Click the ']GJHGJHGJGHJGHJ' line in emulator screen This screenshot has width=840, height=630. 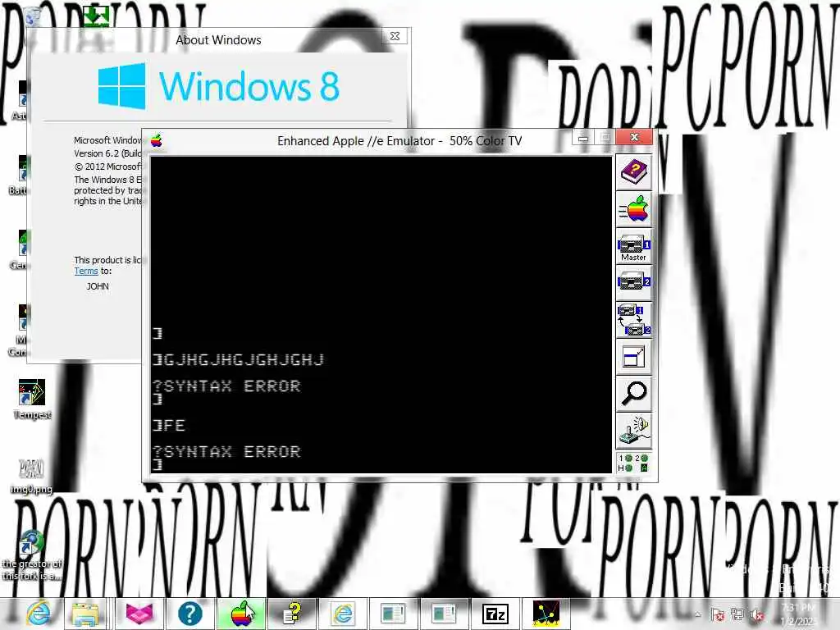pos(239,359)
